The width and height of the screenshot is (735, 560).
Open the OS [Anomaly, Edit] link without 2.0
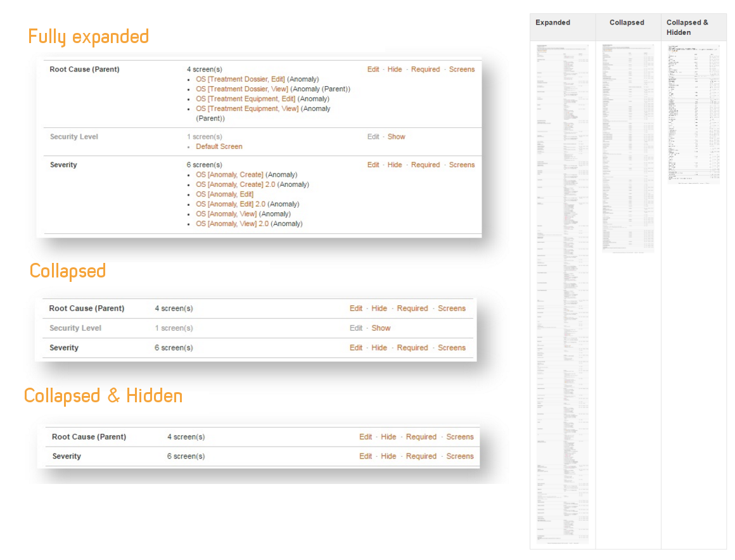pos(224,194)
